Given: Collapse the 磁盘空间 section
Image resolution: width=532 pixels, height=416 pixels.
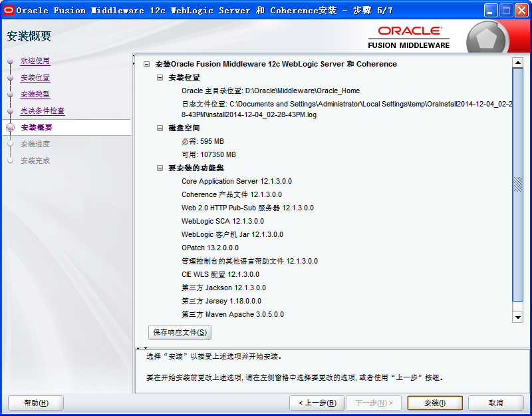Looking at the screenshot, I should tap(160, 128).
